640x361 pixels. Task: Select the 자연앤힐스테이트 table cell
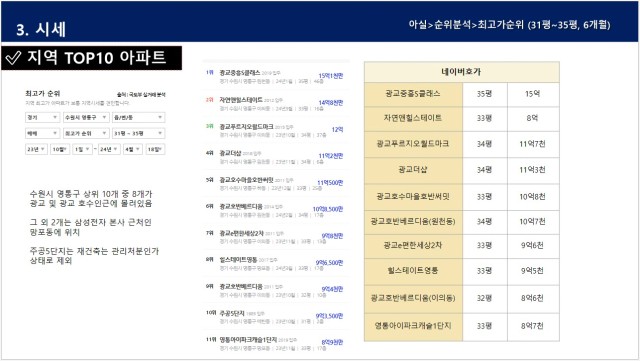(413, 119)
